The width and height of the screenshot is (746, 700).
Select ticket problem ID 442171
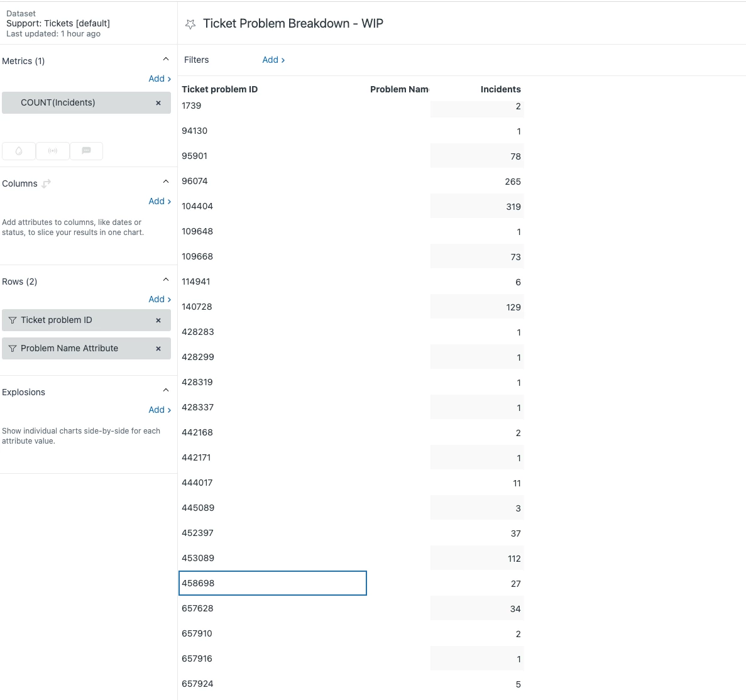(196, 457)
